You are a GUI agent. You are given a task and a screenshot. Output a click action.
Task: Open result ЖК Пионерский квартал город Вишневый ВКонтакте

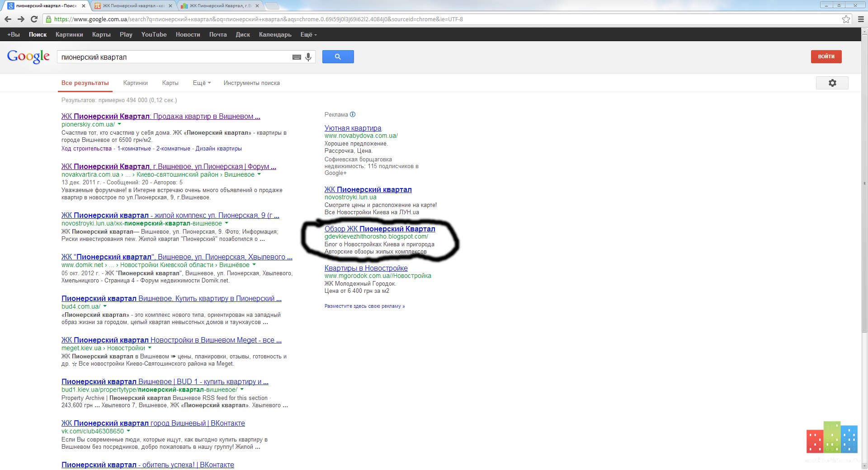(153, 423)
